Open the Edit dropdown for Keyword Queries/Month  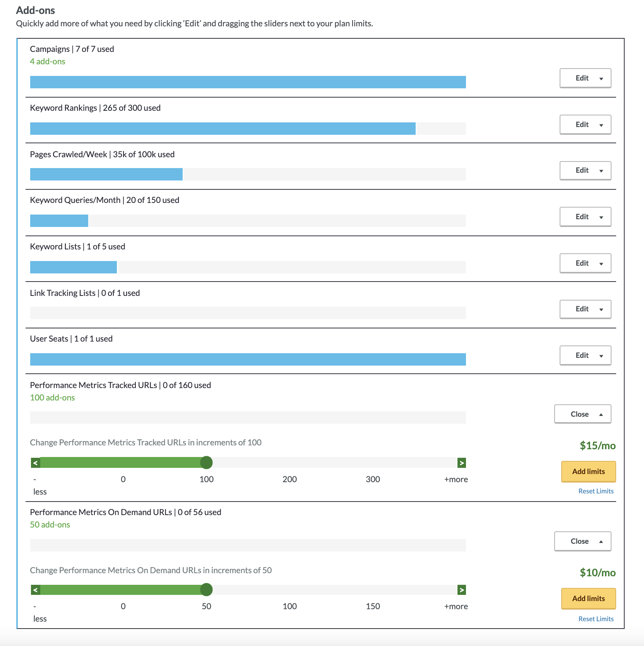(x=585, y=216)
